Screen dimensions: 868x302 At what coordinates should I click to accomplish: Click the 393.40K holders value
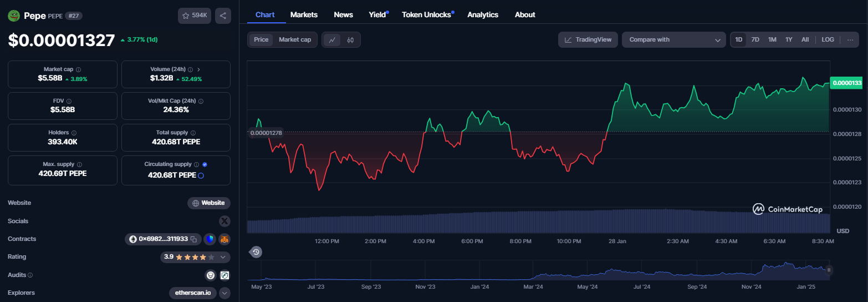coord(62,142)
